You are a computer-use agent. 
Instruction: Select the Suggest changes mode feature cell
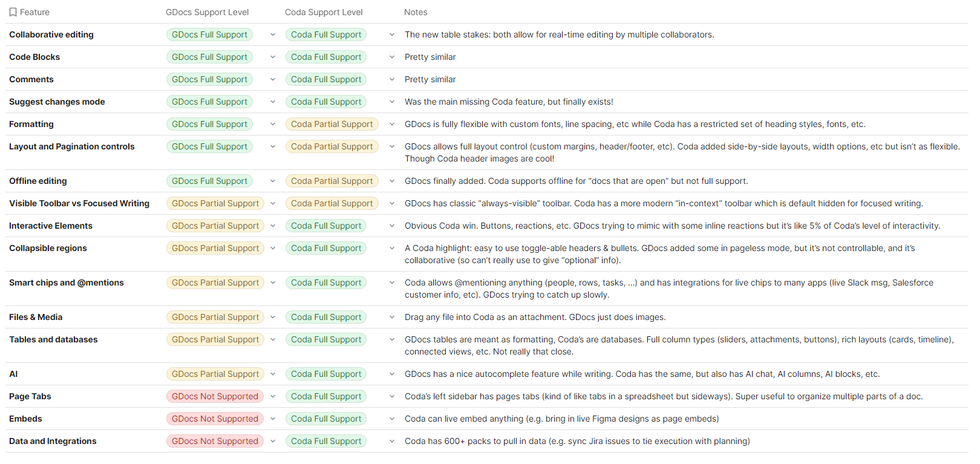tap(57, 102)
